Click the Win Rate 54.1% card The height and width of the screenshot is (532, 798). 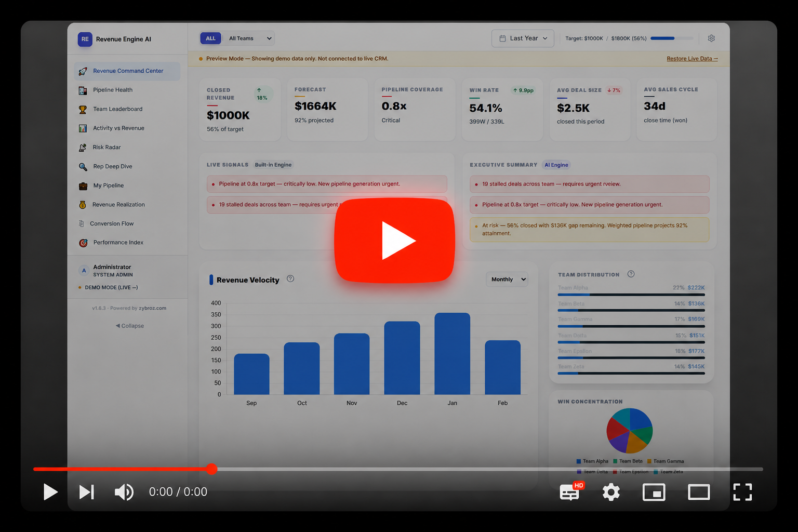(502, 110)
